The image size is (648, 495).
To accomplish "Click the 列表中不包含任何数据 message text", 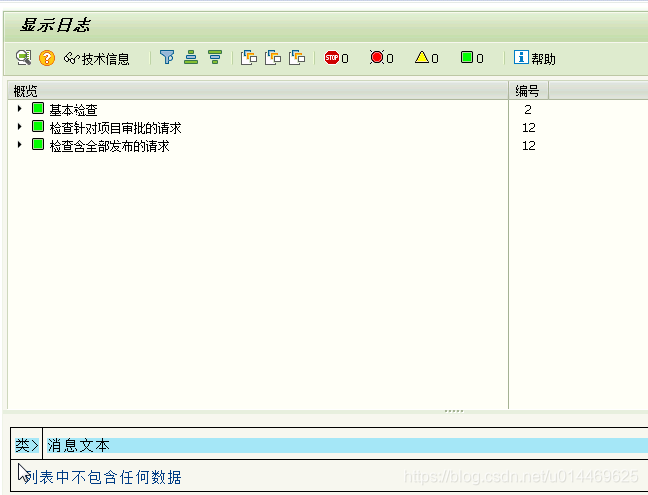I will pyautogui.click(x=102, y=477).
